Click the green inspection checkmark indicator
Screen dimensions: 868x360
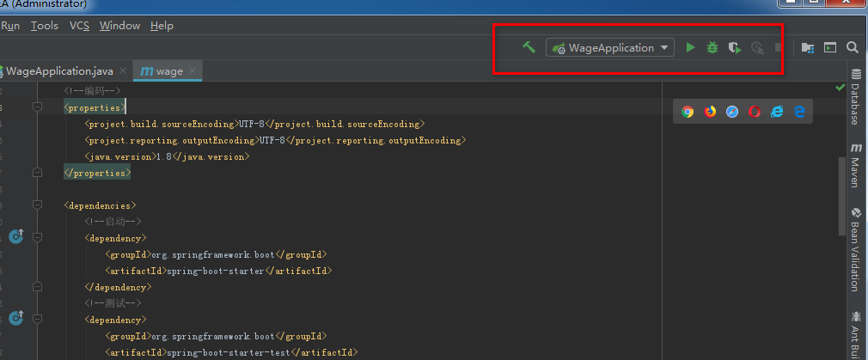click(x=840, y=88)
